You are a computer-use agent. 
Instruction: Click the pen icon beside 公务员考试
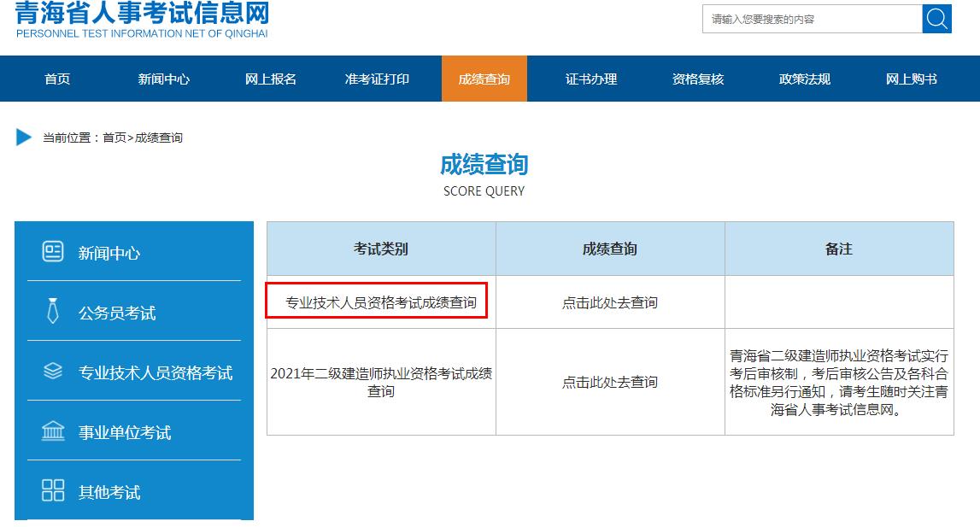tap(53, 312)
